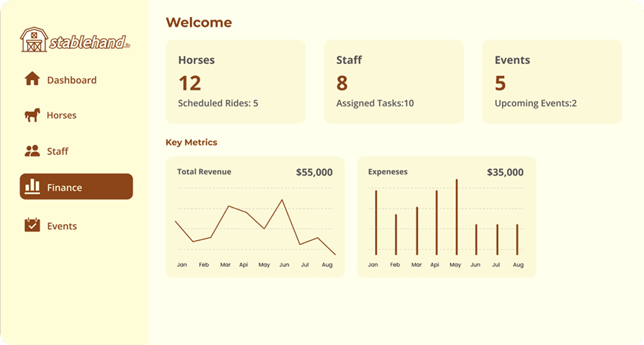Click the bar-chart icon beside Finance
The height and width of the screenshot is (345, 644).
pyautogui.click(x=32, y=187)
